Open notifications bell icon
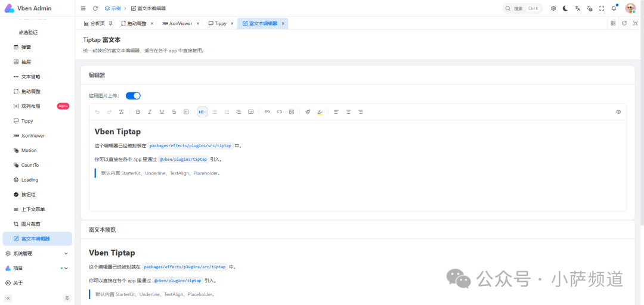 point(614,8)
